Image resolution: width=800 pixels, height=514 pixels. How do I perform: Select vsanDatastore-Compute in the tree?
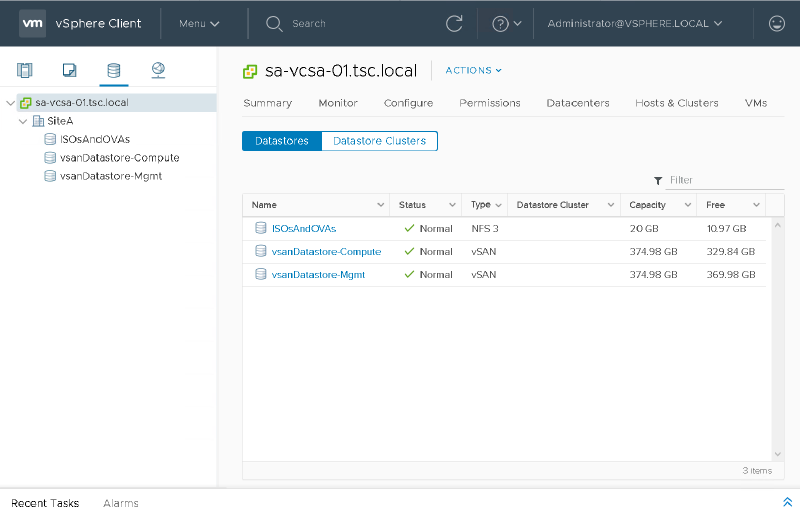coord(119,158)
